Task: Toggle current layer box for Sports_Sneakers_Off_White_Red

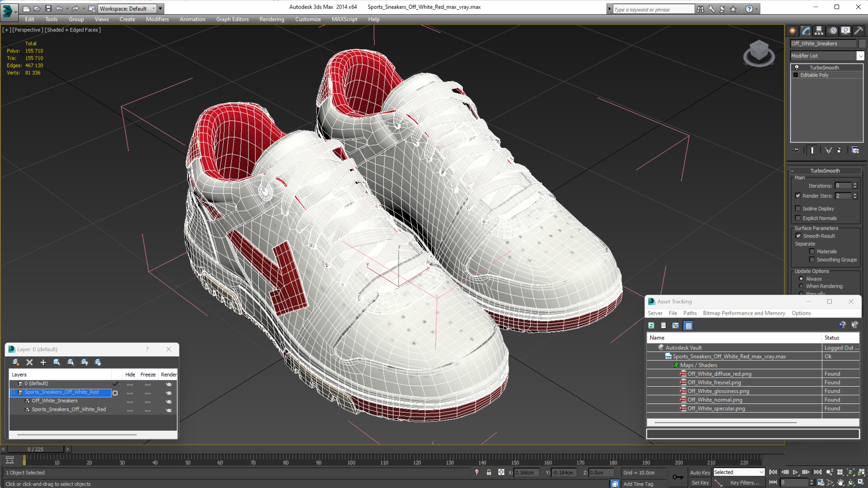Action: click(115, 393)
